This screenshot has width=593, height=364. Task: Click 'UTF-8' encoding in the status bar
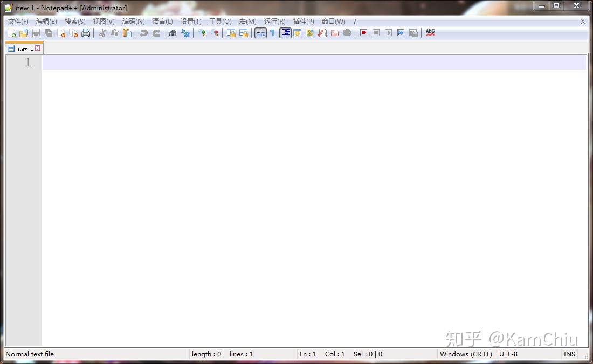(x=508, y=354)
